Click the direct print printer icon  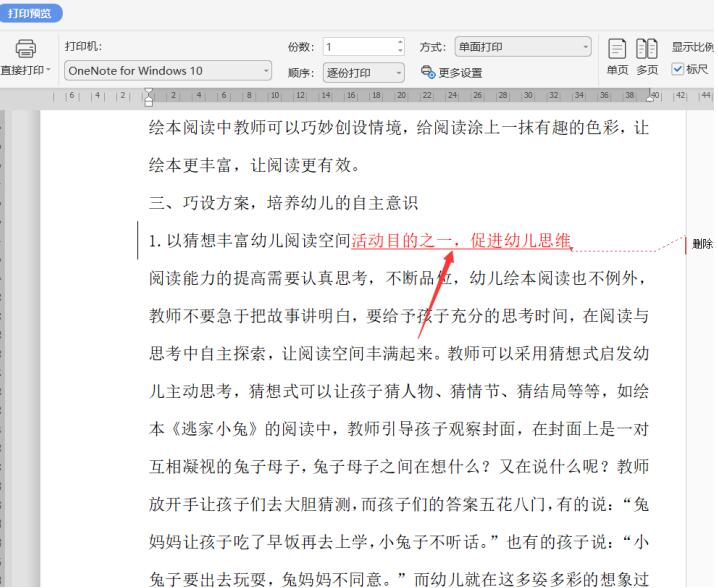[25, 49]
